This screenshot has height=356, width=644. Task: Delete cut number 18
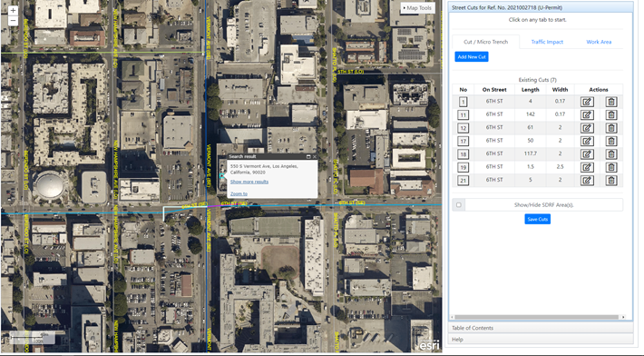(x=611, y=154)
